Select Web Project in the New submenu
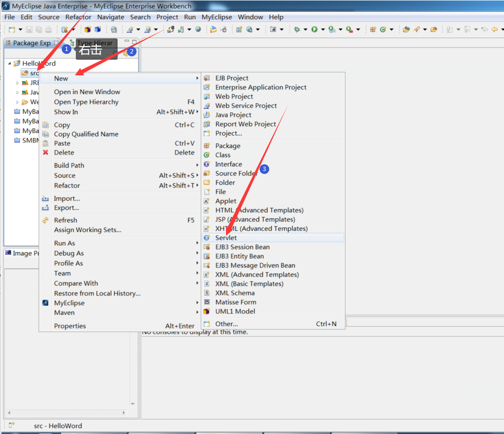Image resolution: width=504 pixels, height=434 pixels. (x=273, y=96)
